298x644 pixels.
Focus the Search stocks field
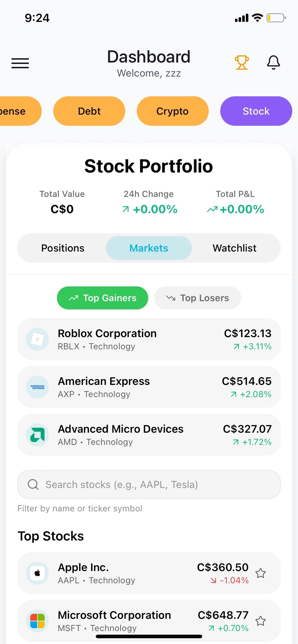point(149,484)
